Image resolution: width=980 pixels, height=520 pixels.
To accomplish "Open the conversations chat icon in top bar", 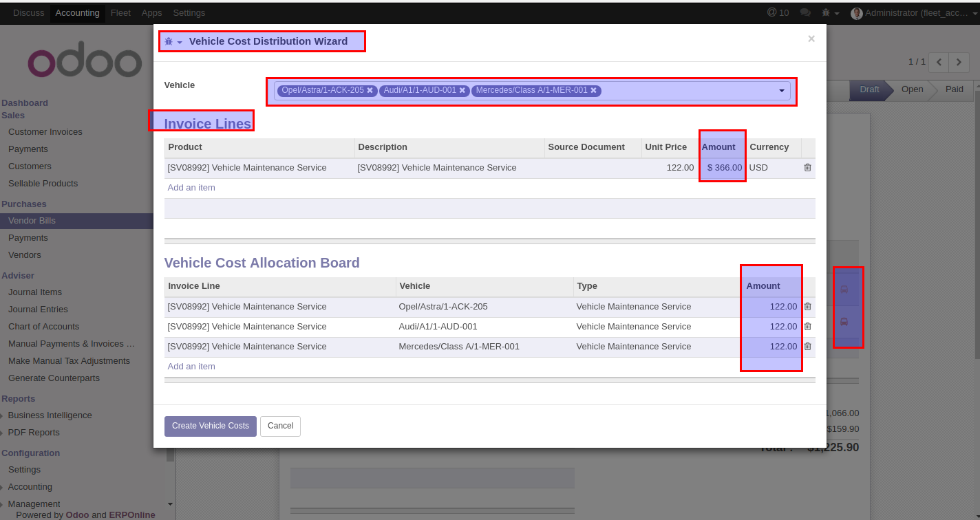I will pos(805,13).
